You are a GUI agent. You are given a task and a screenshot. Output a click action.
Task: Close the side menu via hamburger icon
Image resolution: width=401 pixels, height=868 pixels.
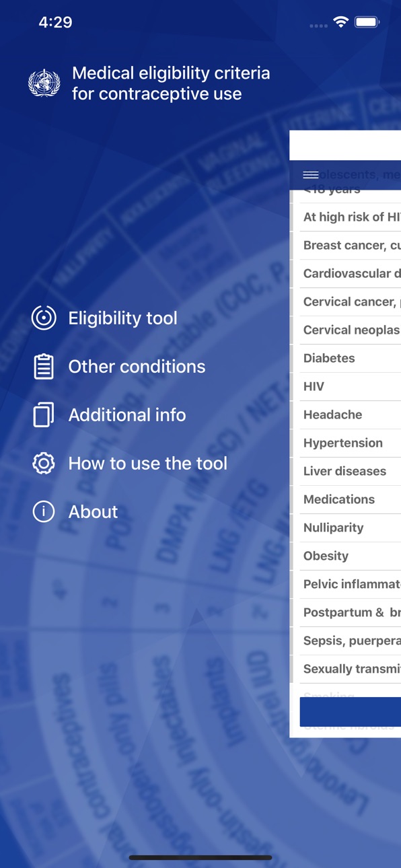coord(311,175)
